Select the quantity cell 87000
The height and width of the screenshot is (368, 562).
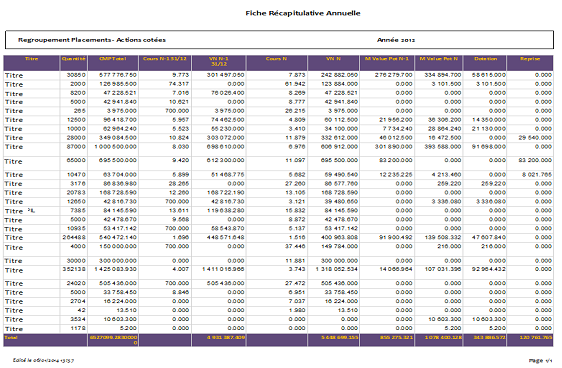76,147
